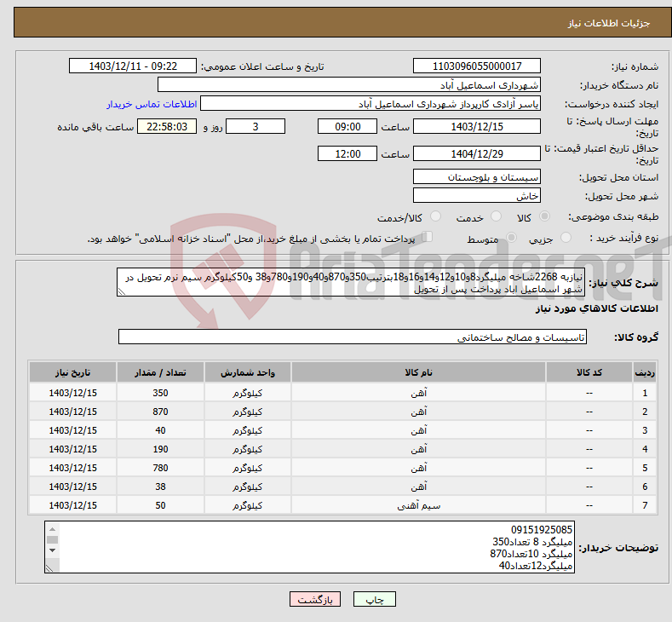The width and height of the screenshot is (672, 622).
Task: Click the price validity time 12:00 field
Action: [347, 153]
